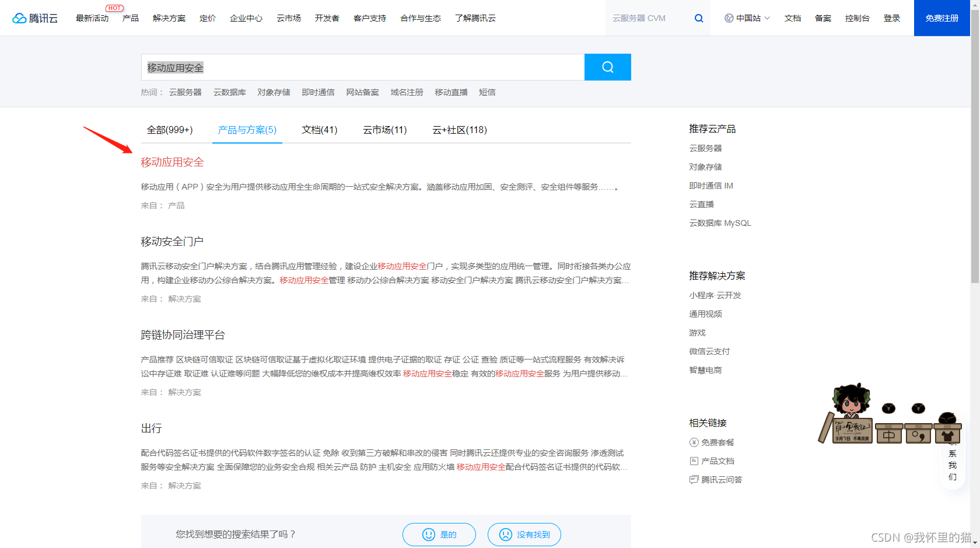980x548 pixels.
Task: Switch to the 云市场(11) results tab
Action: tap(385, 130)
